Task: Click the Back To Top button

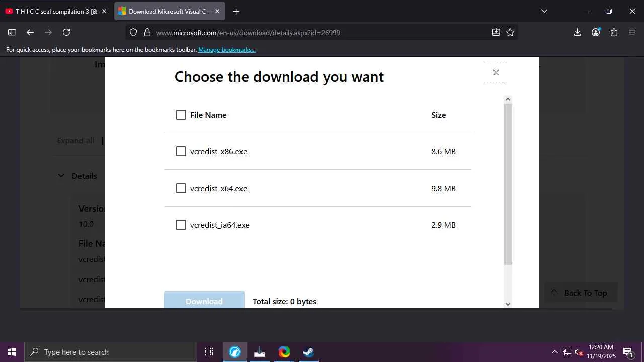Action: [x=581, y=293]
